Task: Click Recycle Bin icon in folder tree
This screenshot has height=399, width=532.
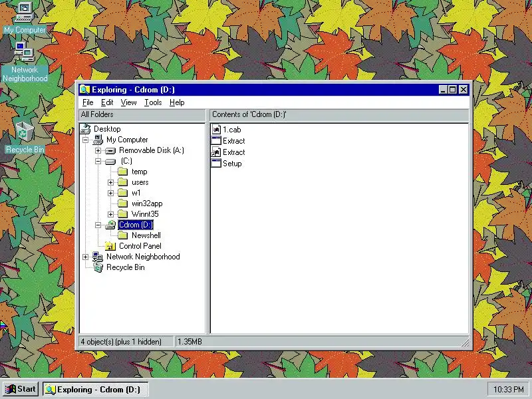Action: click(x=98, y=267)
